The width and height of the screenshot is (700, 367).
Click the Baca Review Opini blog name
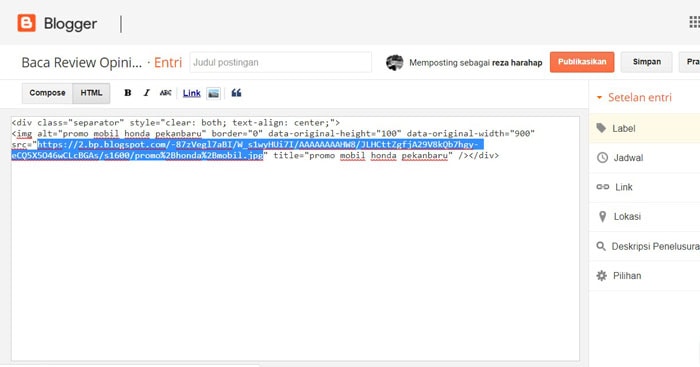(x=82, y=63)
